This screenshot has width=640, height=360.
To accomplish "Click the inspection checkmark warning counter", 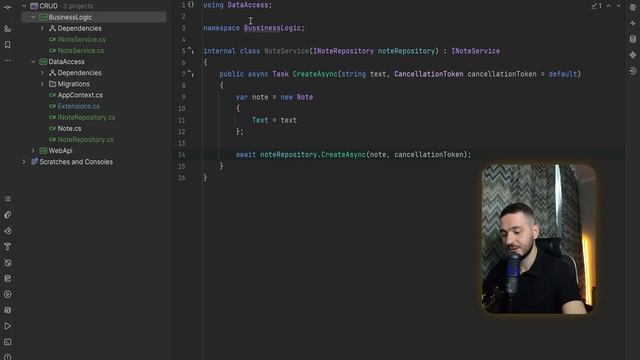I will pos(596,6).
